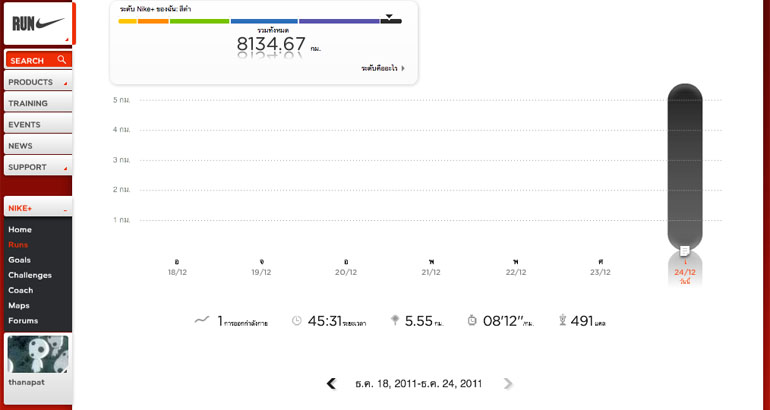Go to previous week with left arrow
Viewport: 770px width, 410px height.
[x=331, y=383]
